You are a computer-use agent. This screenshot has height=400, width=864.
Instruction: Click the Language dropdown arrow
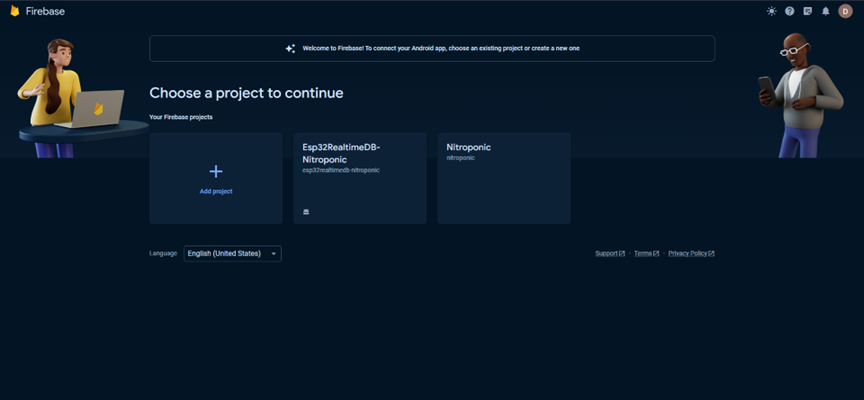click(273, 253)
